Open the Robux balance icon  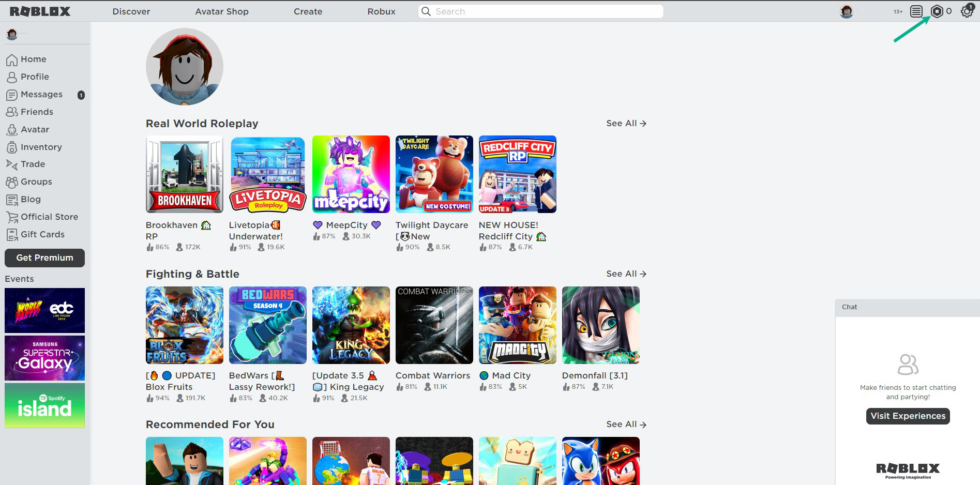point(936,11)
